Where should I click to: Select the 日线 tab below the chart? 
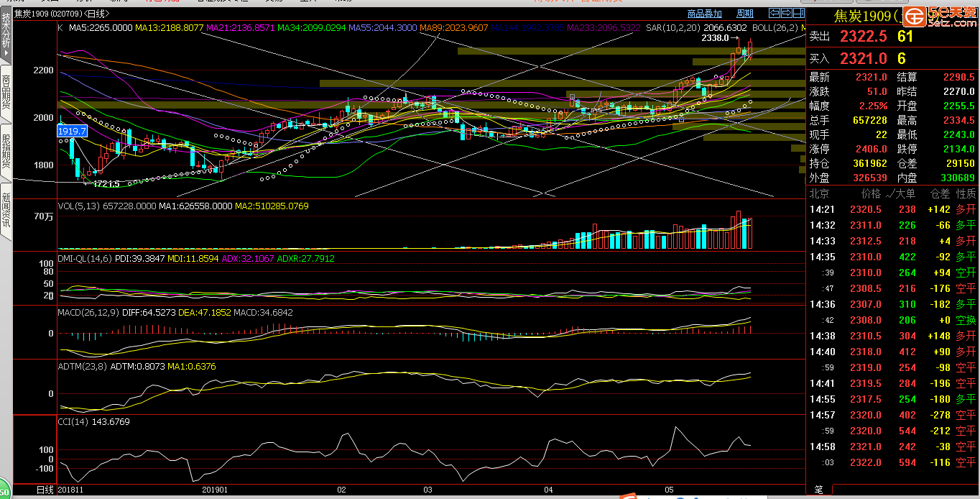pyautogui.click(x=45, y=490)
